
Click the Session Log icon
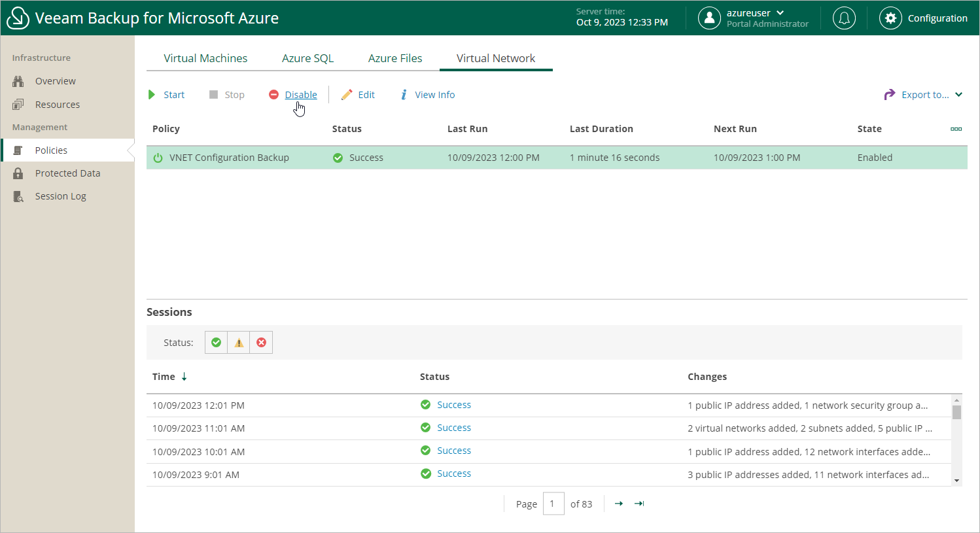tap(18, 196)
